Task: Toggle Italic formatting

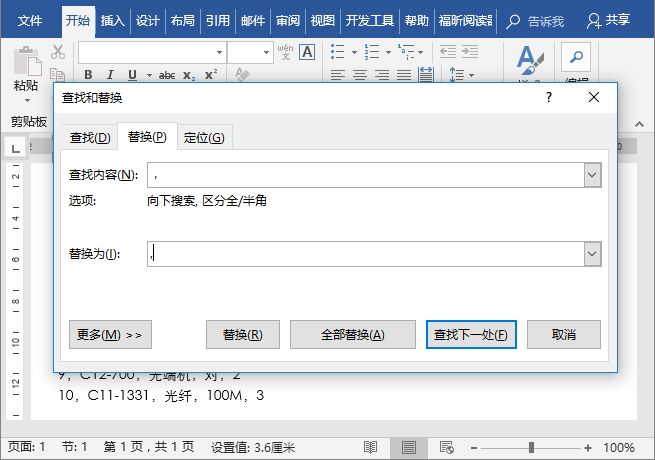Action: pyautogui.click(x=110, y=75)
